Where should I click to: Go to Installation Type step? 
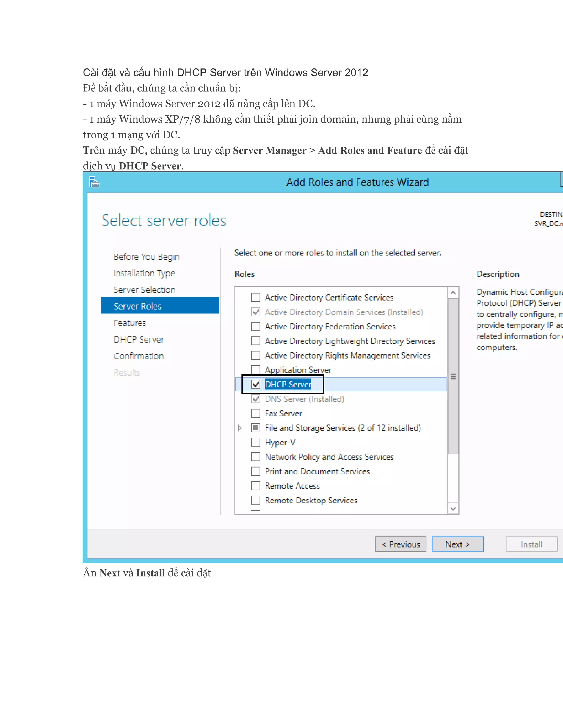pyautogui.click(x=144, y=273)
